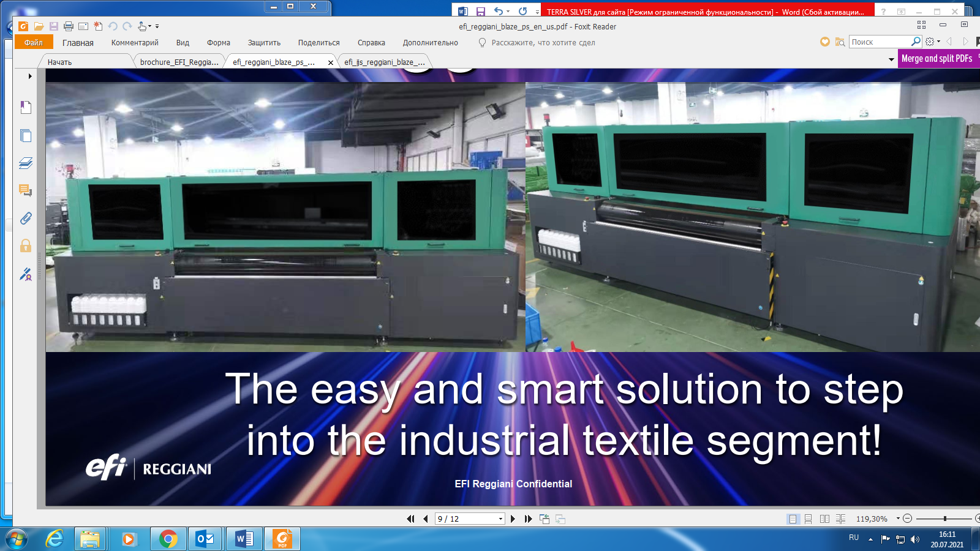Viewport: 980px width, 551px height.
Task: Enable continuous facing view mode
Action: pos(840,519)
